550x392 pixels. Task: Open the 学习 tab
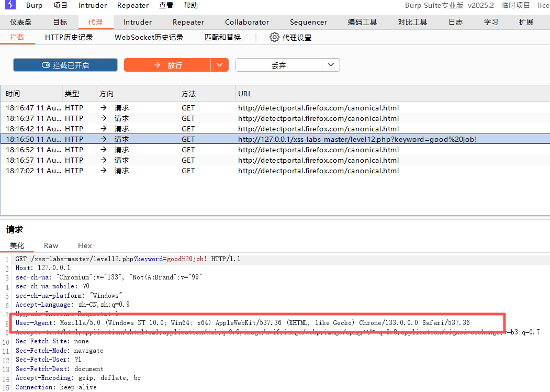[491, 22]
